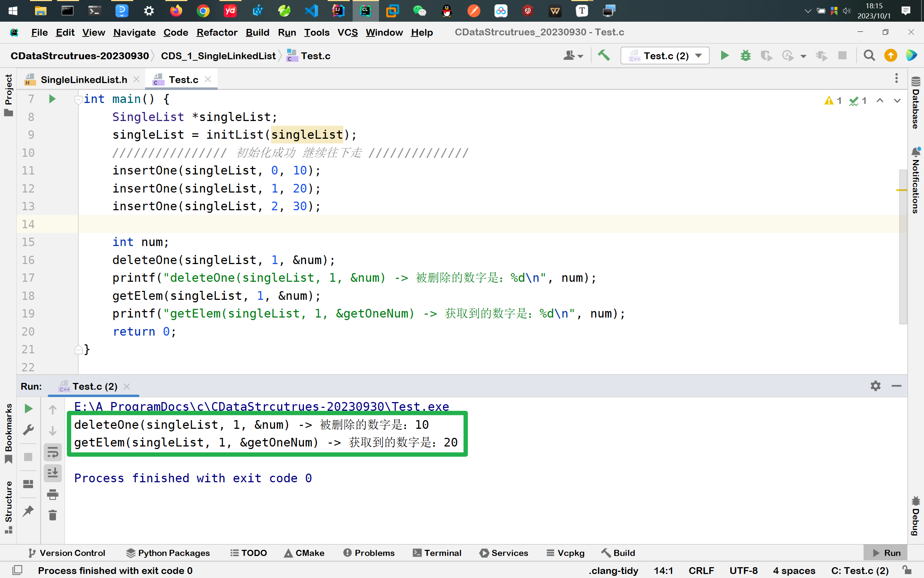Open the VCS menu
Image resolution: width=924 pixels, height=578 pixels.
(x=348, y=33)
